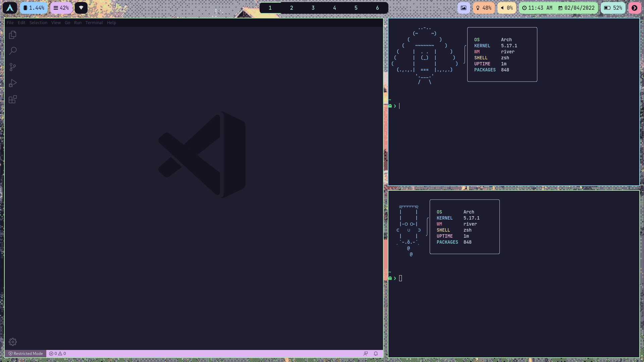Open Run and Debug view icon
This screenshot has height=362, width=644.
point(13,83)
